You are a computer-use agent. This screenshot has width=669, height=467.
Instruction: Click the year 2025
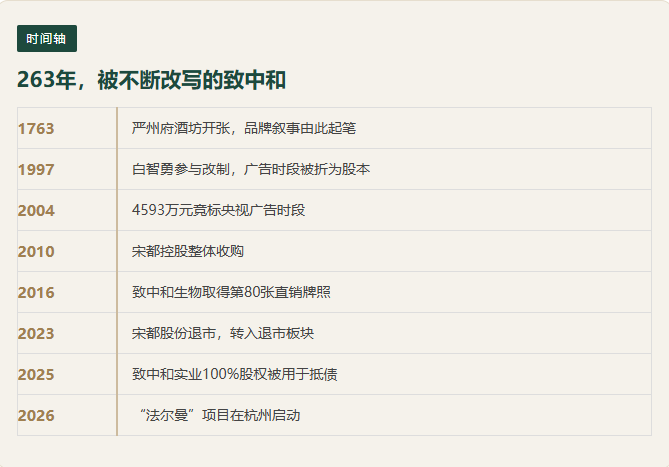pos(36,374)
